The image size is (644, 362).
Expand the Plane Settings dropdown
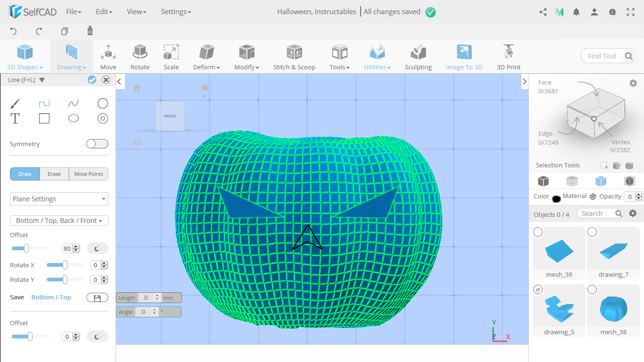tap(59, 199)
